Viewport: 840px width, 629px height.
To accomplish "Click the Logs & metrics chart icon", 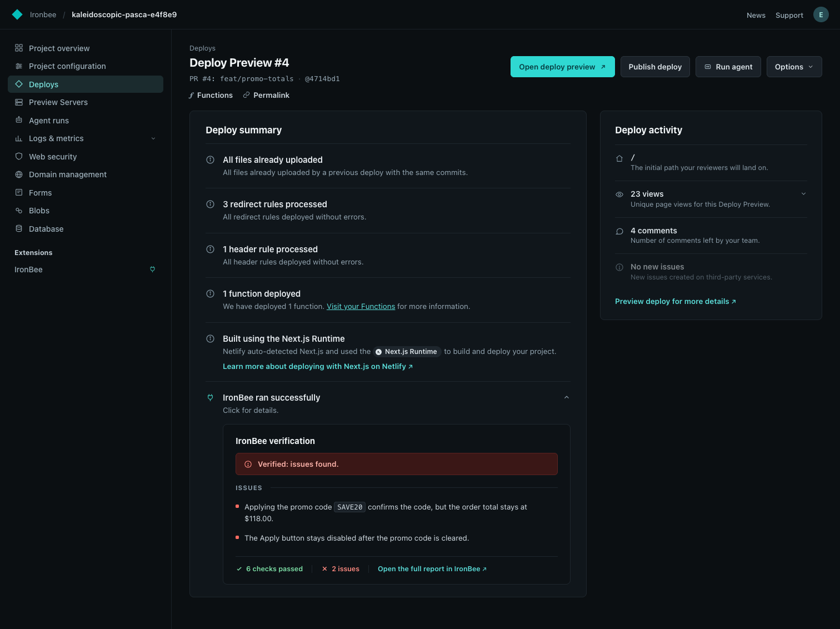I will coord(19,138).
